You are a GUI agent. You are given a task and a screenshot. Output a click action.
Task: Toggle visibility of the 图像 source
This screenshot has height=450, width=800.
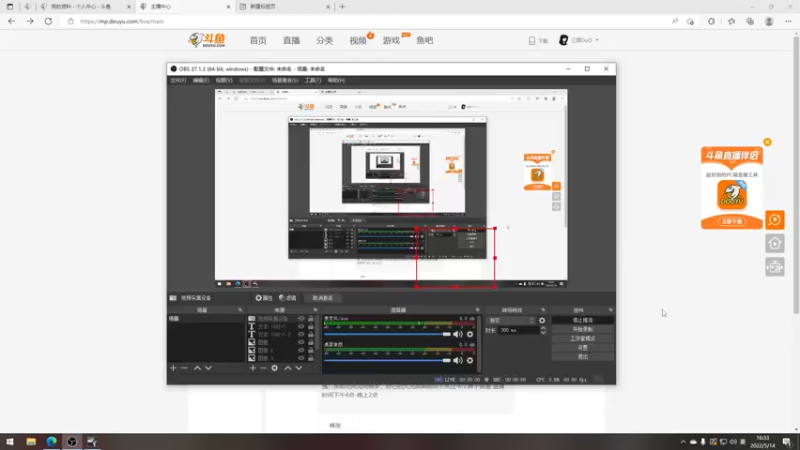301,342
